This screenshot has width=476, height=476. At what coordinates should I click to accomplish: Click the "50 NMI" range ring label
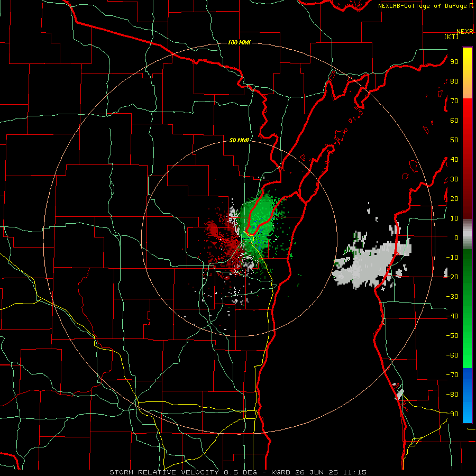(239, 140)
